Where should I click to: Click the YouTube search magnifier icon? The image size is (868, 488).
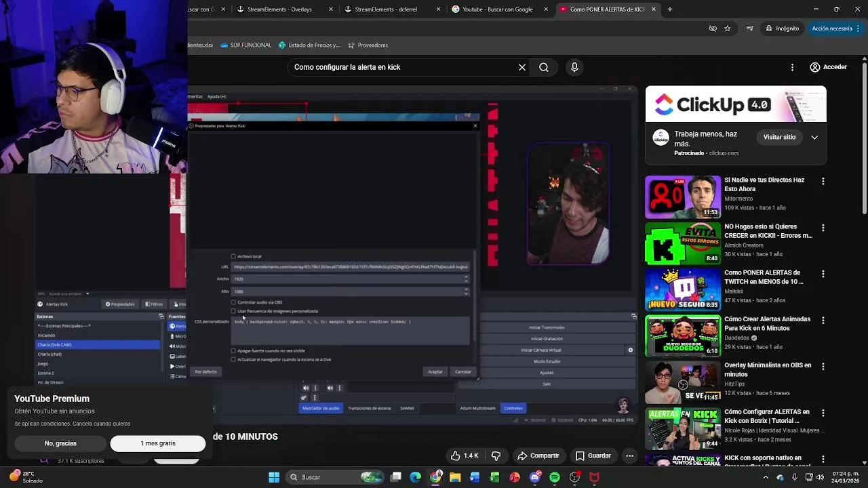pyautogui.click(x=544, y=67)
